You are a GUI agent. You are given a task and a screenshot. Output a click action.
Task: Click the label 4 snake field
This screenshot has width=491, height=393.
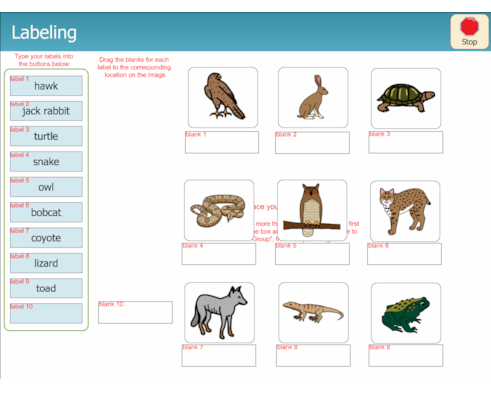pyautogui.click(x=46, y=161)
